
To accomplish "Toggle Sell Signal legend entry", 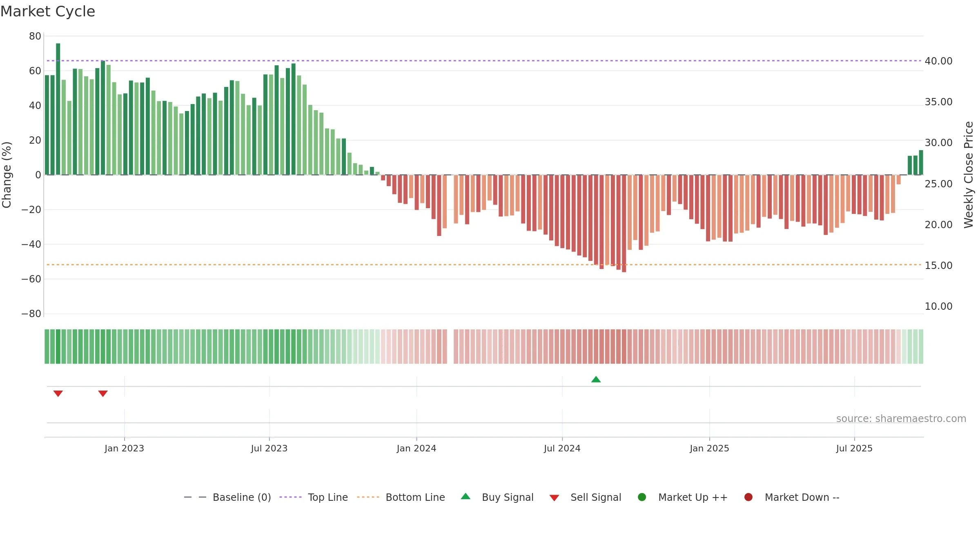I will pos(585,497).
